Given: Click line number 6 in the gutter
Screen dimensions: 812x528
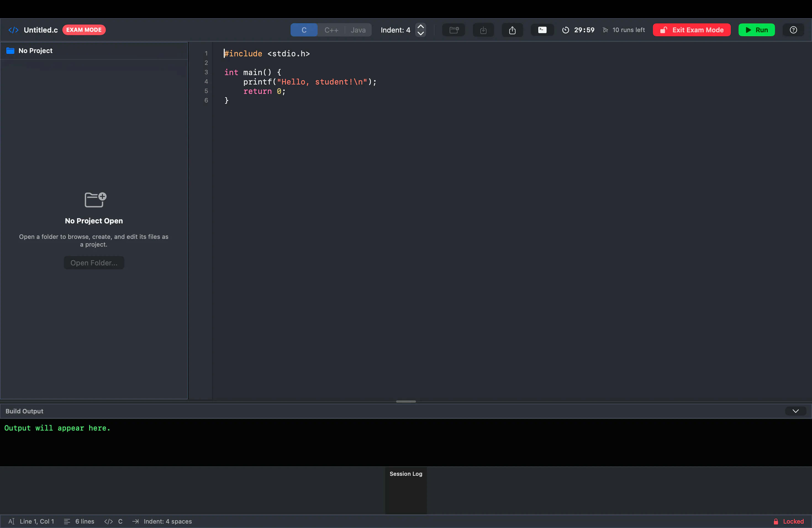Looking at the screenshot, I should [206, 100].
